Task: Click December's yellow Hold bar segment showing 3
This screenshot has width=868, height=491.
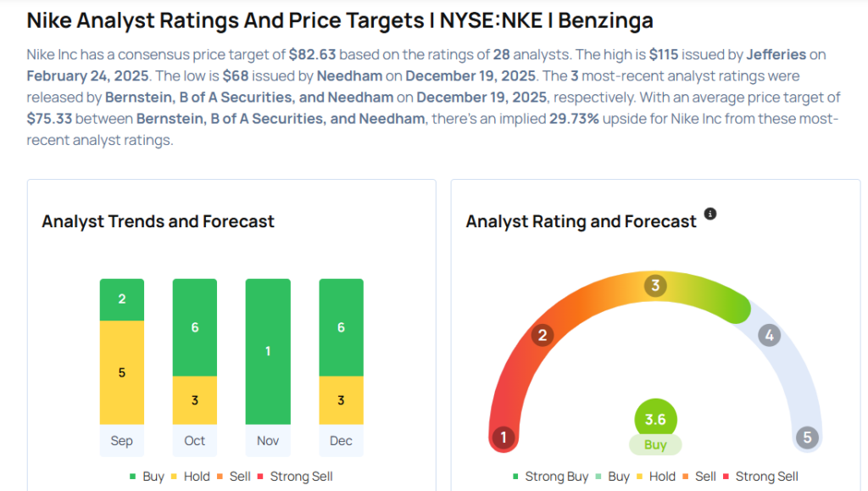Action: pyautogui.click(x=341, y=400)
